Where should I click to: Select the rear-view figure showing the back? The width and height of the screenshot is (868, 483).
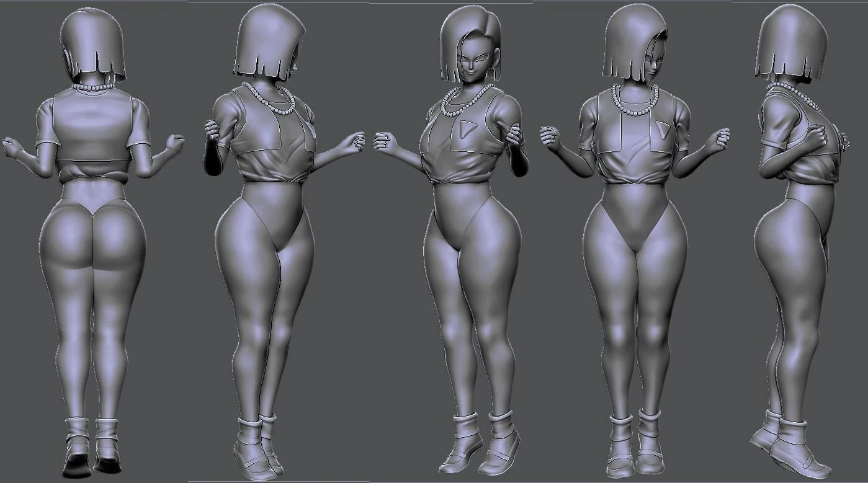click(93, 243)
